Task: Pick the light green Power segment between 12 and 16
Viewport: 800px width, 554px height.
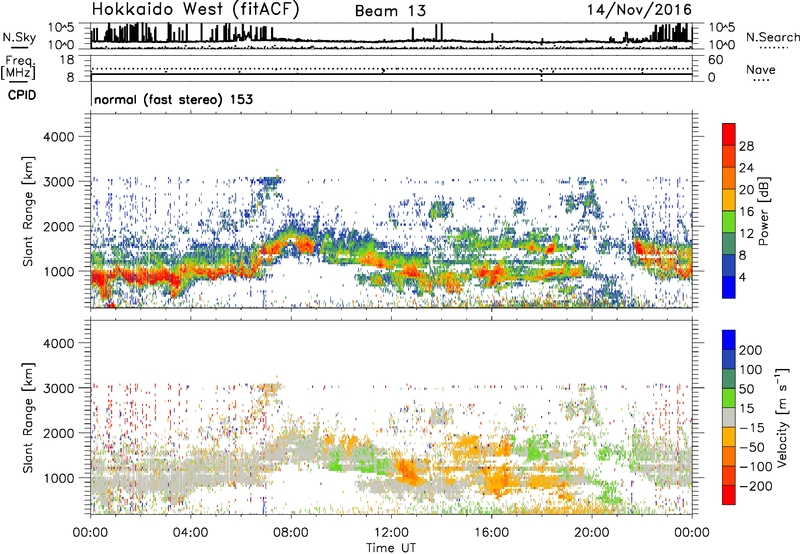Action: click(729, 222)
